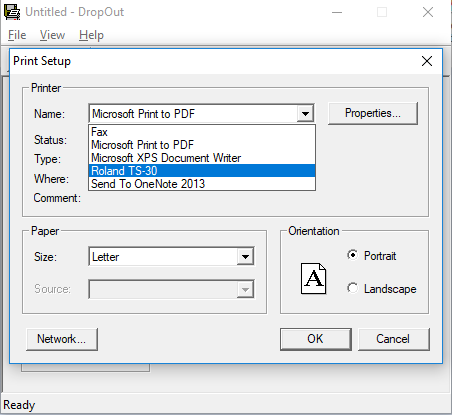Dismiss dialog with Cancel button

coord(394,339)
